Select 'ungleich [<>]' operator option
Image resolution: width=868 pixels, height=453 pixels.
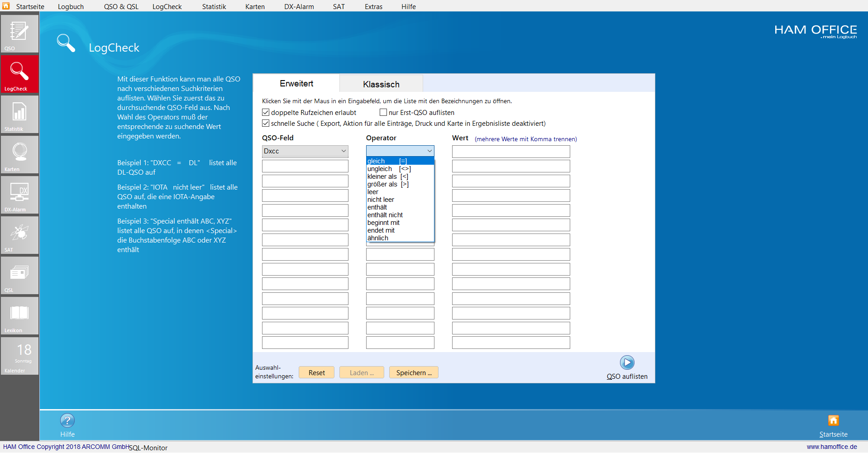click(x=400, y=169)
